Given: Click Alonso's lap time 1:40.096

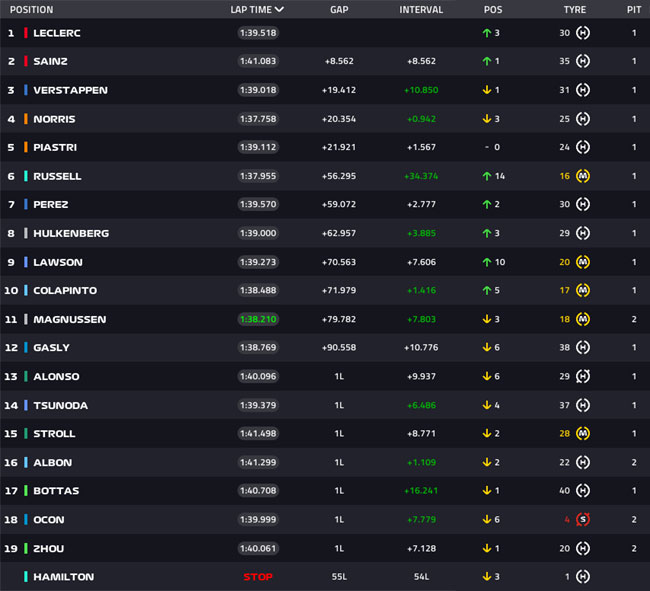Looking at the screenshot, I should pos(258,376).
